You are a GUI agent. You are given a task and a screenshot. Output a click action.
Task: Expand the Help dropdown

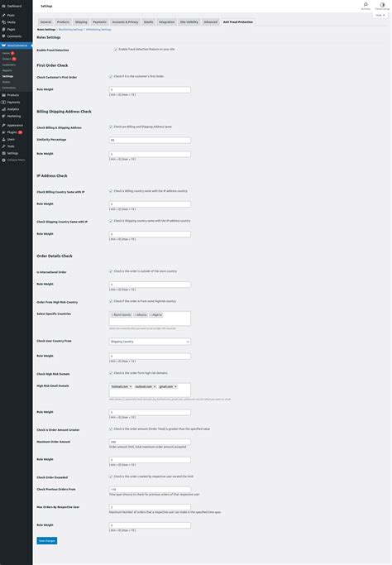pos(380,15)
